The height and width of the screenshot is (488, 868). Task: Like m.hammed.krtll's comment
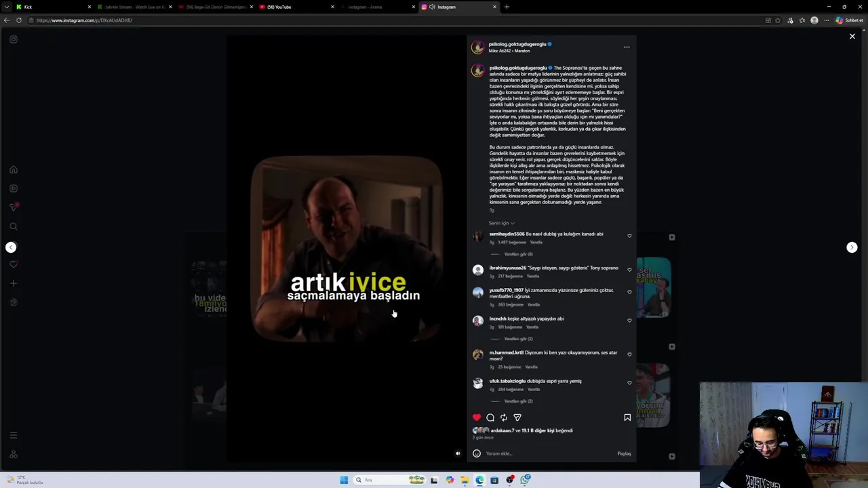629,354
